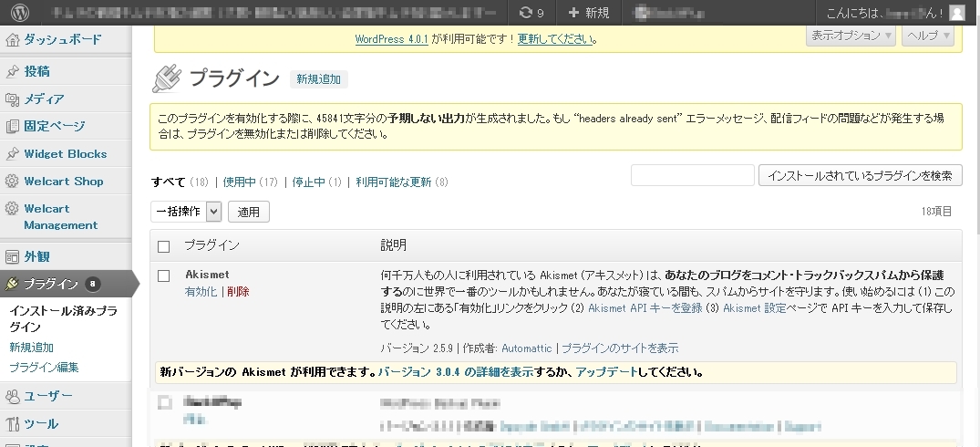Screen dimensions: 980x447
Task: Click the ツール tools icon
Action: [12, 424]
